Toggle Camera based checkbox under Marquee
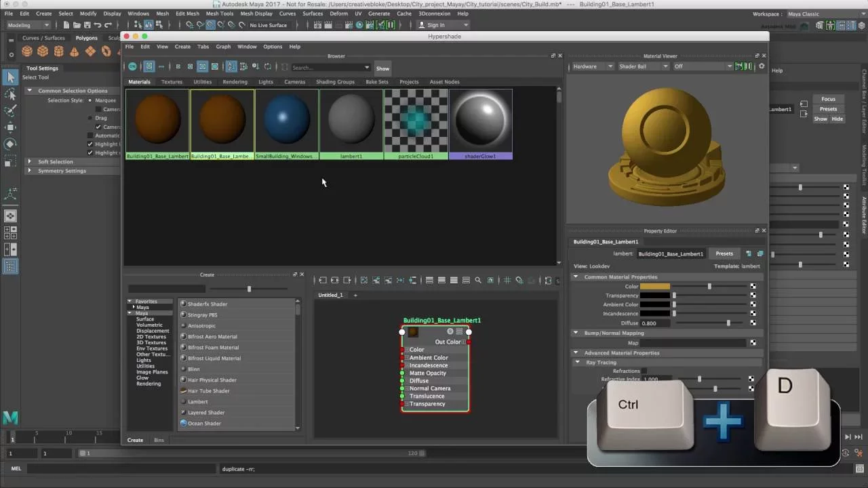The height and width of the screenshot is (488, 868). click(x=98, y=109)
